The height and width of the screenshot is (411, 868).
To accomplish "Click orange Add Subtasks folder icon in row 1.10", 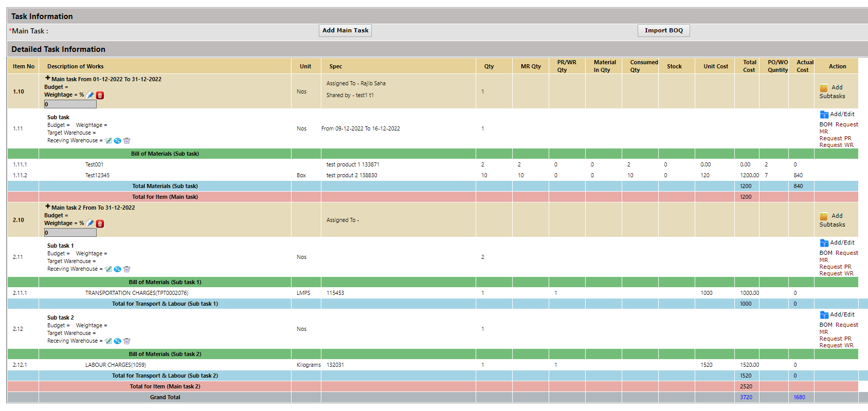I will 824,88.
